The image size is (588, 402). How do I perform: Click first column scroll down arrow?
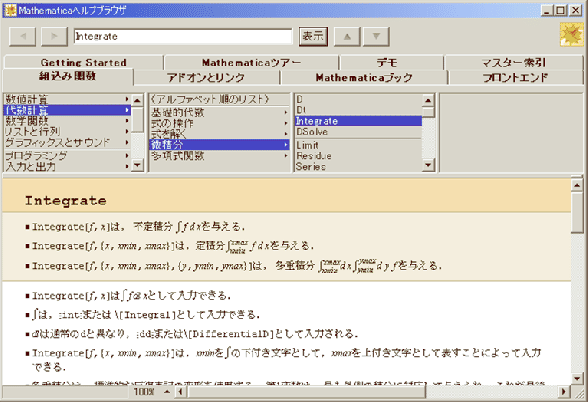[137, 165]
